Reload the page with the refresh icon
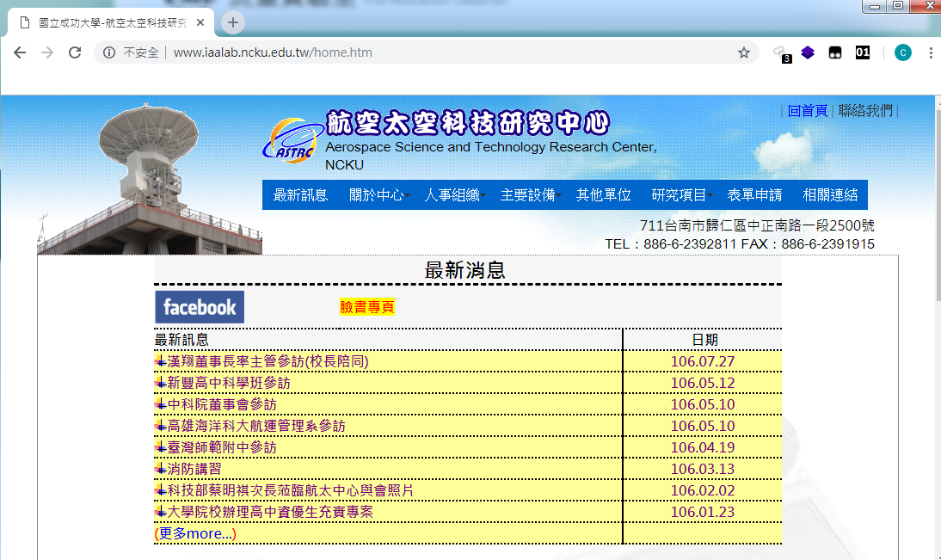 tap(75, 52)
